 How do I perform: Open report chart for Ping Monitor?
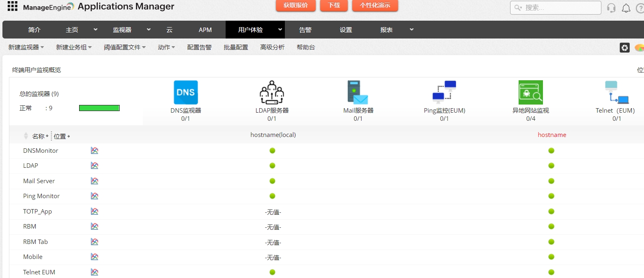pyautogui.click(x=95, y=196)
